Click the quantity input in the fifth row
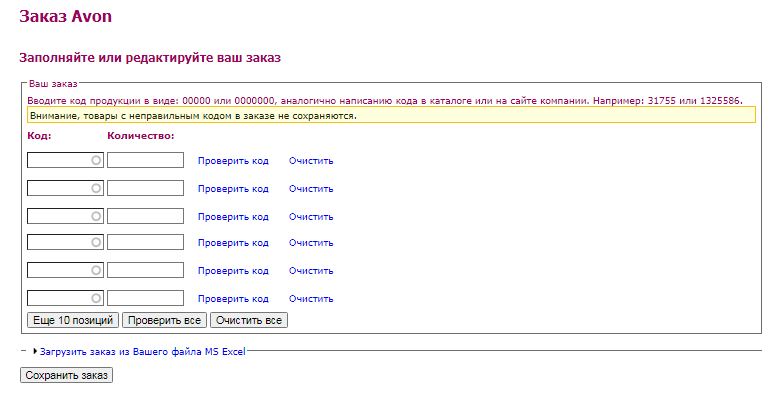 (146, 270)
